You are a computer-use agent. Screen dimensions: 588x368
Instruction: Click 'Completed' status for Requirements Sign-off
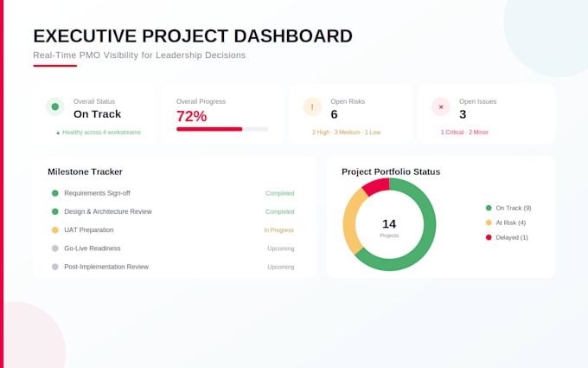[x=280, y=193]
